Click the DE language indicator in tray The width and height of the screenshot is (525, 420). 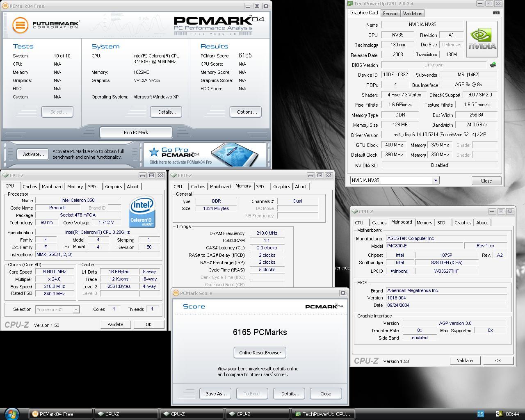[480, 414]
